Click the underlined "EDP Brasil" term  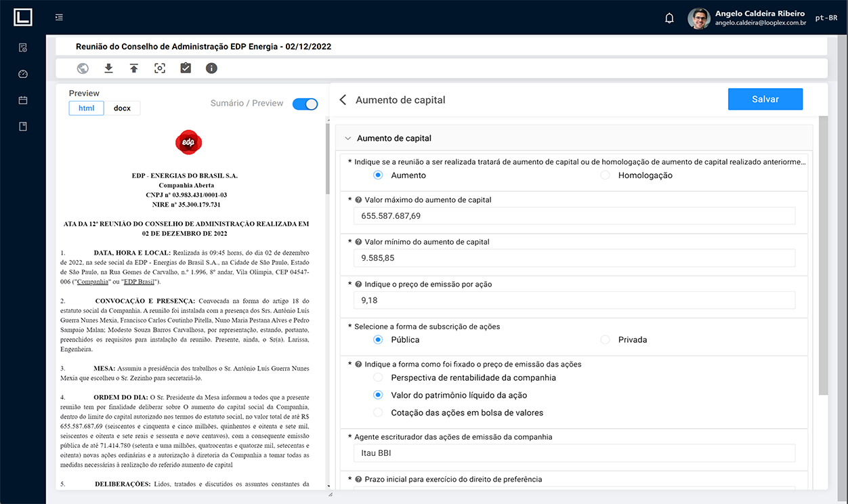[138, 281]
